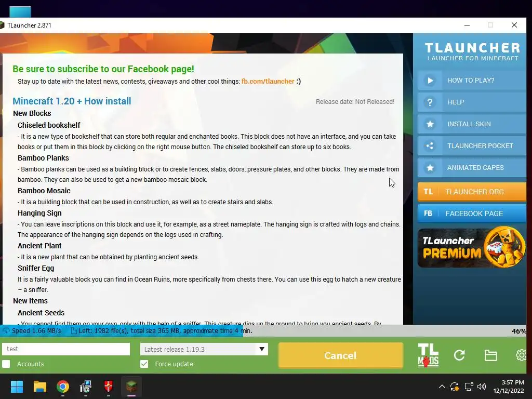Open the volume tray icon

click(482, 387)
